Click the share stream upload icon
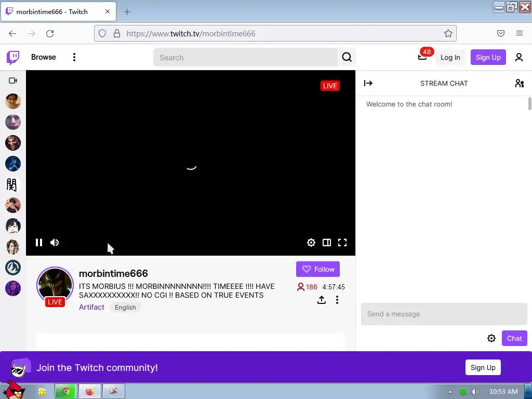This screenshot has width=532, height=399. click(321, 300)
